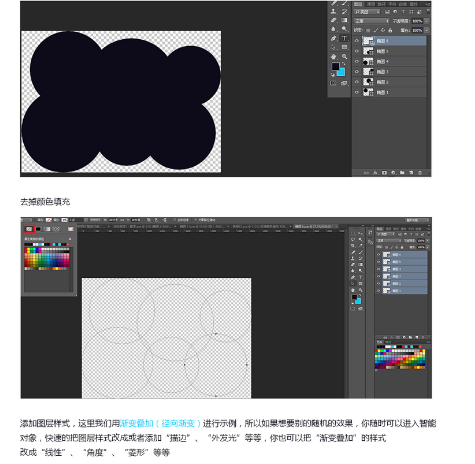Click the cyan background color swatch in first screenshot
The width and height of the screenshot is (475, 464).
pos(342,73)
